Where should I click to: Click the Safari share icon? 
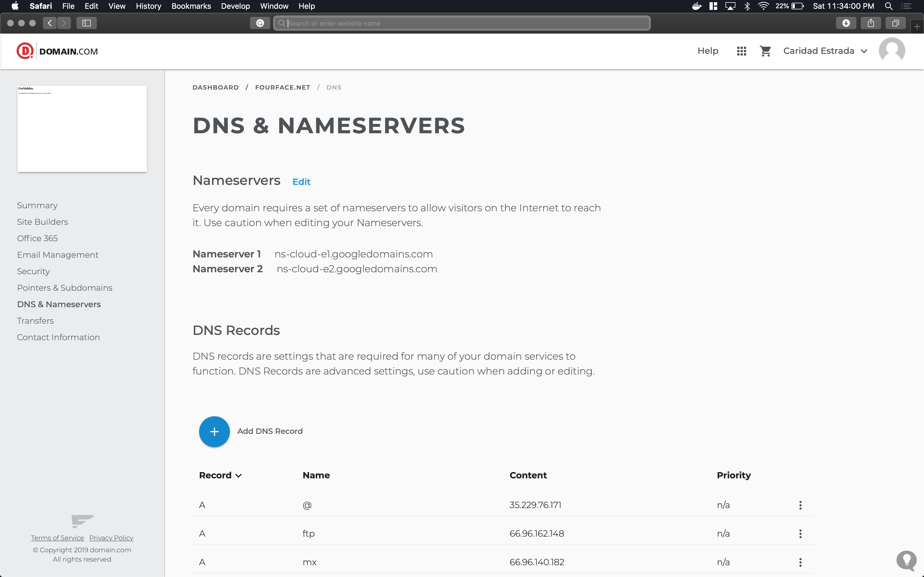tap(871, 23)
